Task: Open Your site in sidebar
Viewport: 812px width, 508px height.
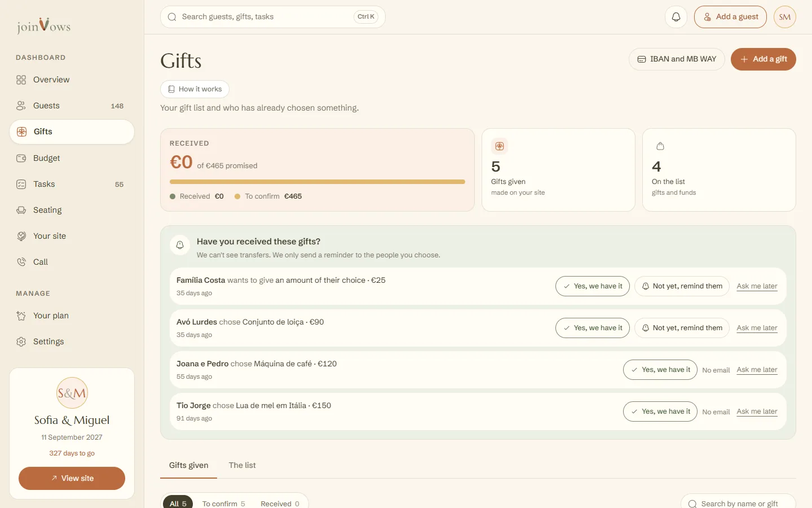Action: (x=72, y=236)
